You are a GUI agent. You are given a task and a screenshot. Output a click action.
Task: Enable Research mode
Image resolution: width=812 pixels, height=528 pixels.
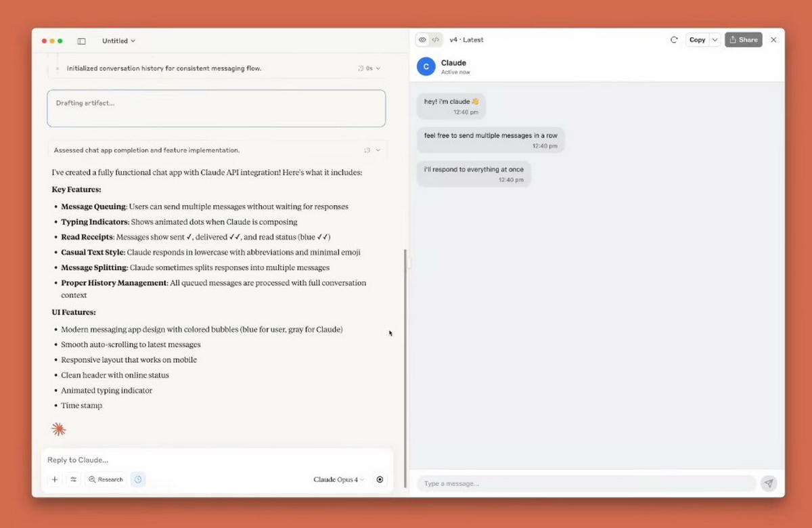click(x=106, y=479)
